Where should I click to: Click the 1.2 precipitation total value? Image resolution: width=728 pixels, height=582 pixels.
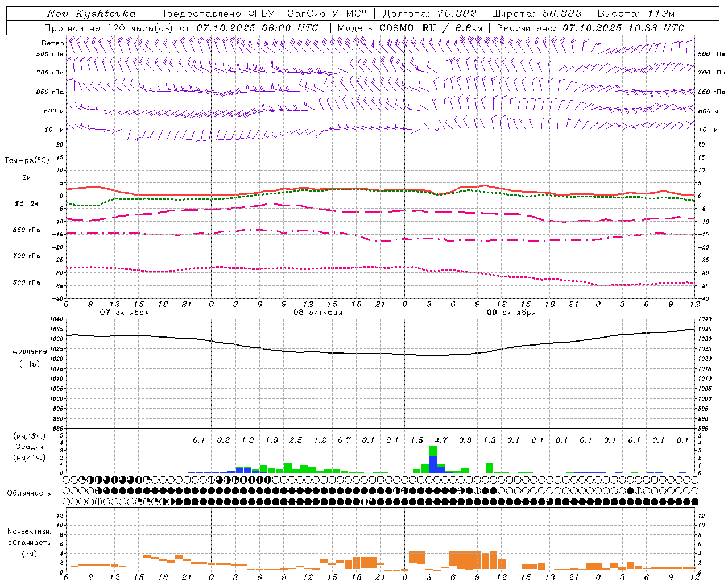click(x=320, y=440)
